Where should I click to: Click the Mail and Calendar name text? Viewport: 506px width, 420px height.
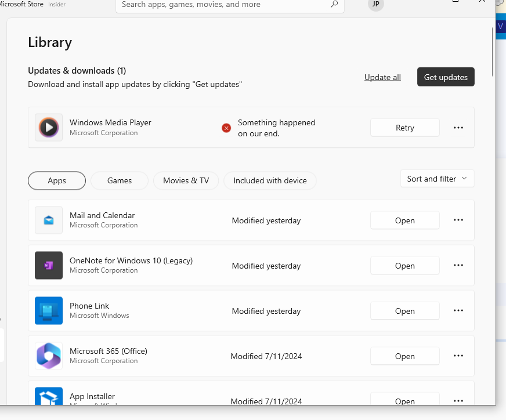pos(102,215)
